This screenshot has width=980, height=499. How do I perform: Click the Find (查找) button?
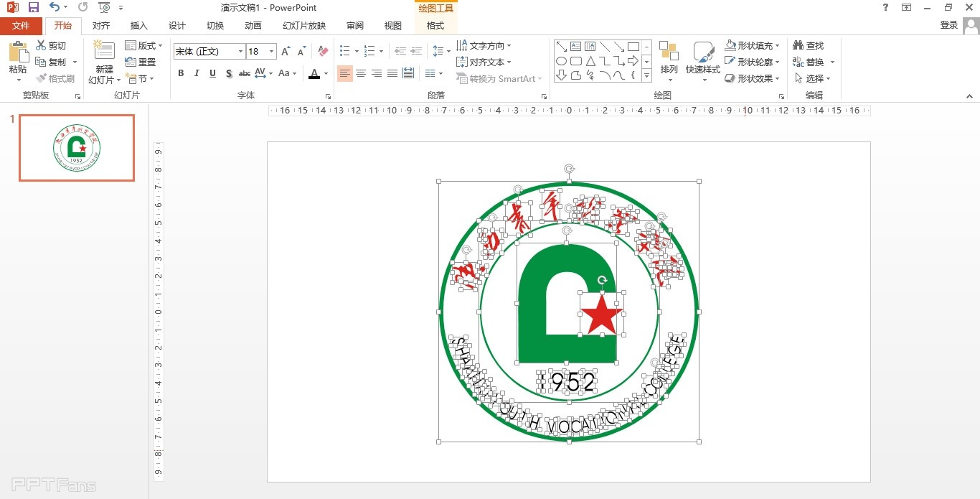coord(809,46)
